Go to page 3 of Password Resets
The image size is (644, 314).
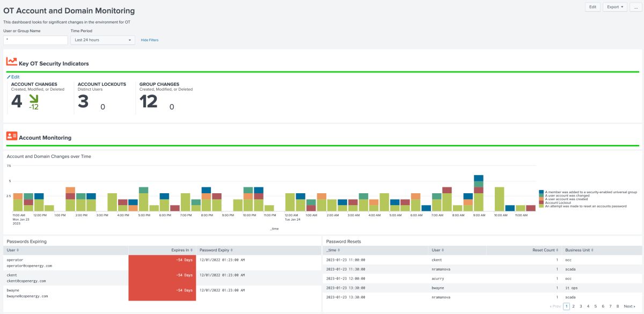pyautogui.click(x=581, y=306)
